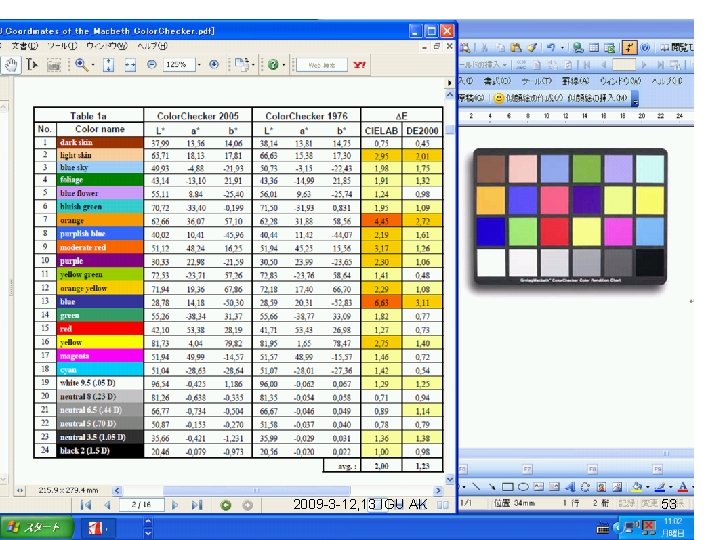Open the field insert dropdown in Word toolbar
Screen dimensions: 720x540
504,65
